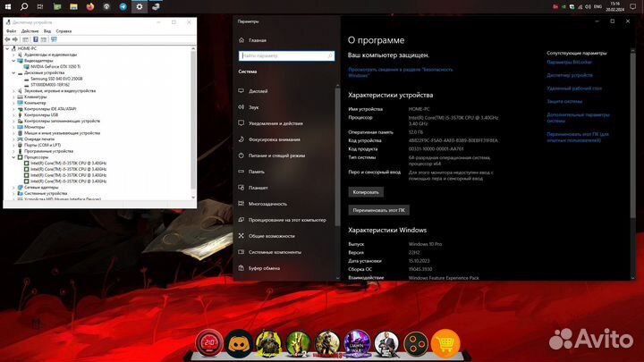
Task: Click Back arrow in Device Manager toolbar
Action: pos(7,39)
